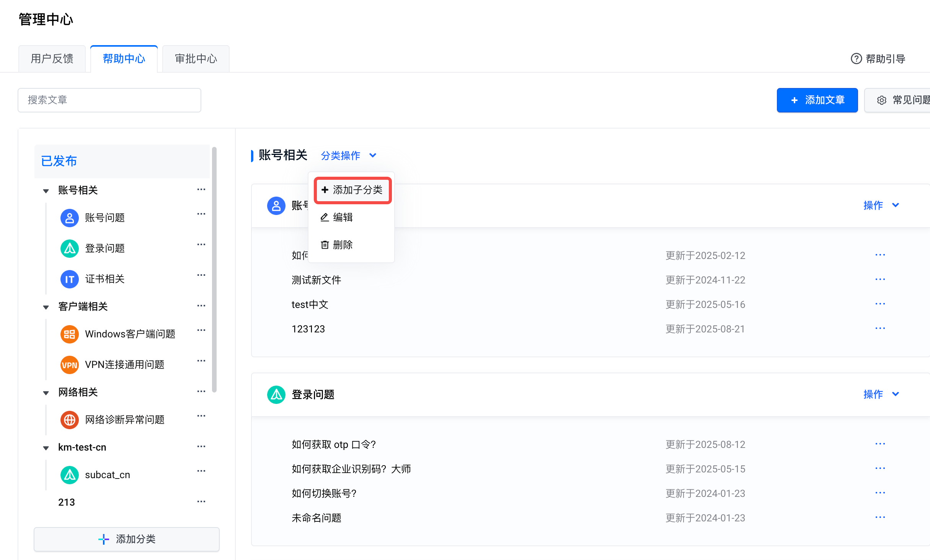Screen dimensions: 930x560
Task: Click the blue IT icon for 证书相关
Action: point(69,279)
